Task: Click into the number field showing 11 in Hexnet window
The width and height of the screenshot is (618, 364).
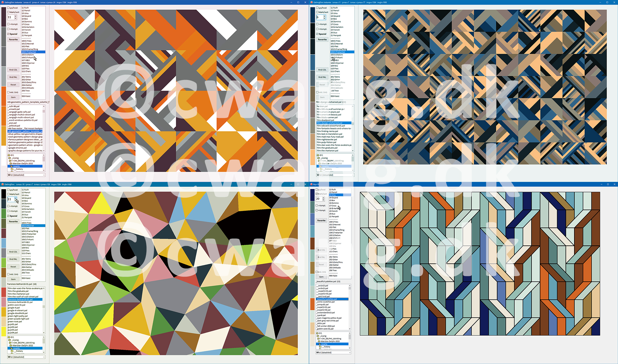Action: (11, 199)
